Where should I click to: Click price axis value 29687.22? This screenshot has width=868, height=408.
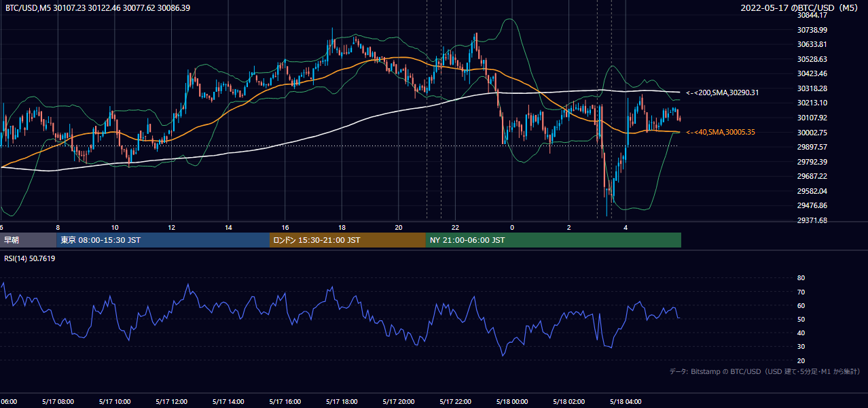pyautogui.click(x=812, y=176)
